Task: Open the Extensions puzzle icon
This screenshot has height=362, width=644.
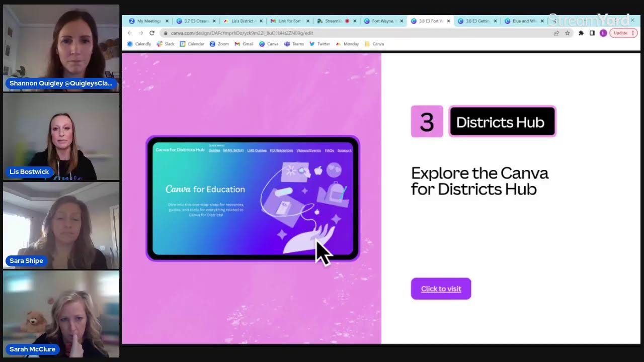Action: [581, 33]
